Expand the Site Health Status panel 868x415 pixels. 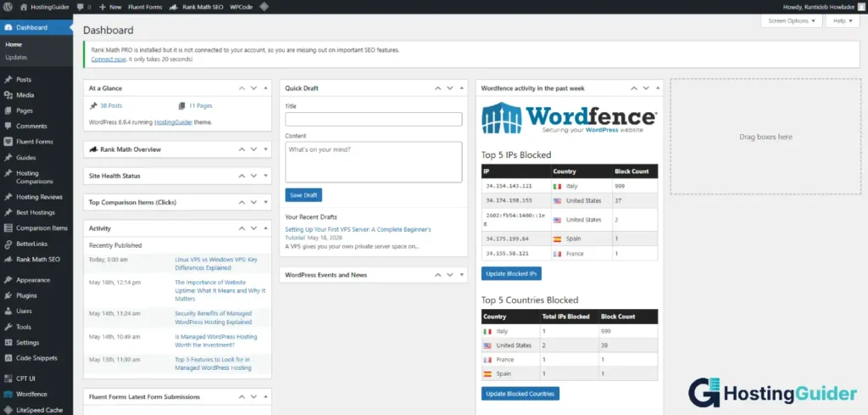click(x=265, y=176)
